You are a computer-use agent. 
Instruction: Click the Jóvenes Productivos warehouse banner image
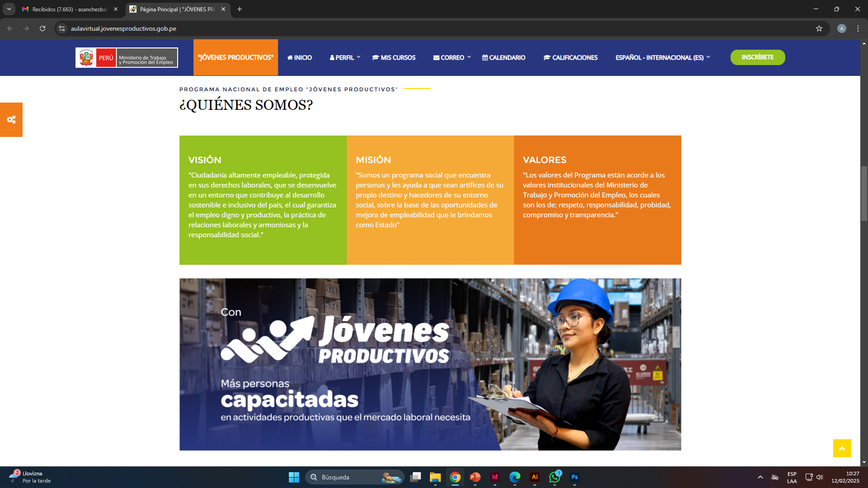[430, 364]
